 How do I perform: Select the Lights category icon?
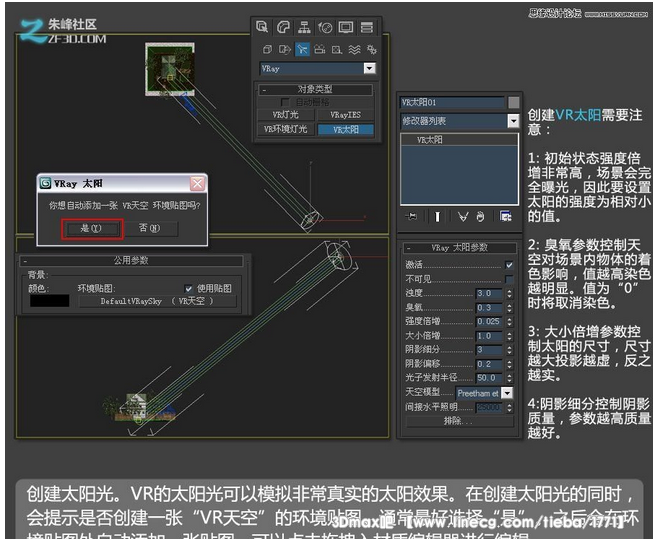tap(302, 50)
